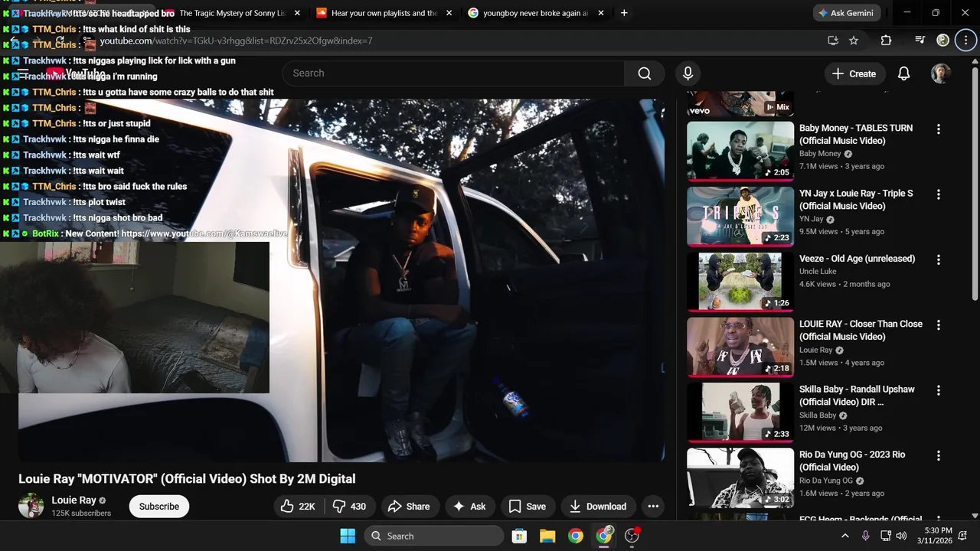Image resolution: width=980 pixels, height=551 pixels.
Task: Dislike the video showing 430
Action: 349,507
